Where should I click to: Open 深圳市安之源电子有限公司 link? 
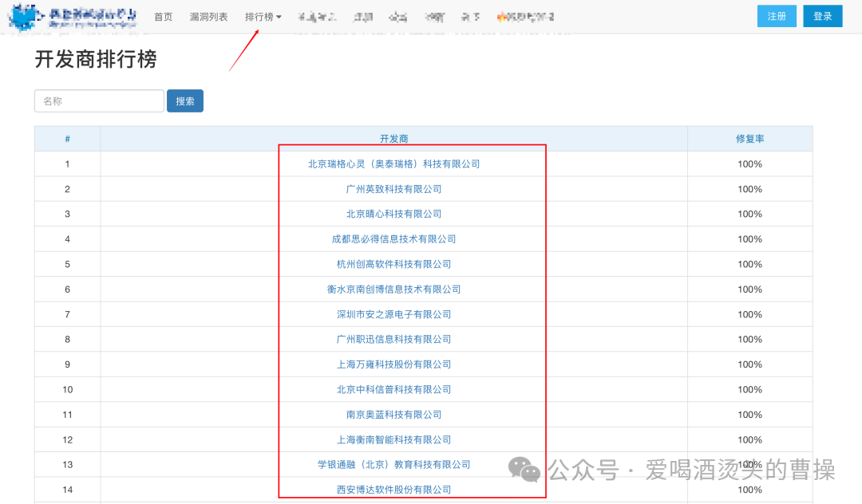coord(393,314)
